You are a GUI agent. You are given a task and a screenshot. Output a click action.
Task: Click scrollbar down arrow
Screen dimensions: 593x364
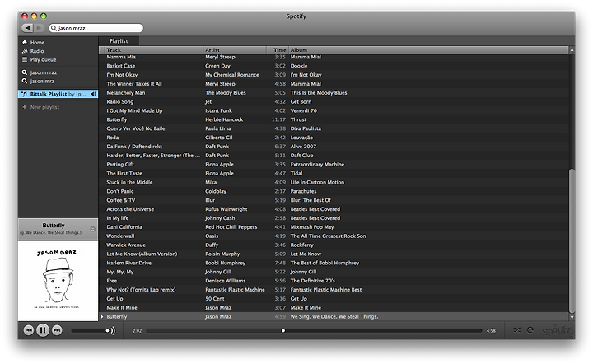tap(572, 317)
